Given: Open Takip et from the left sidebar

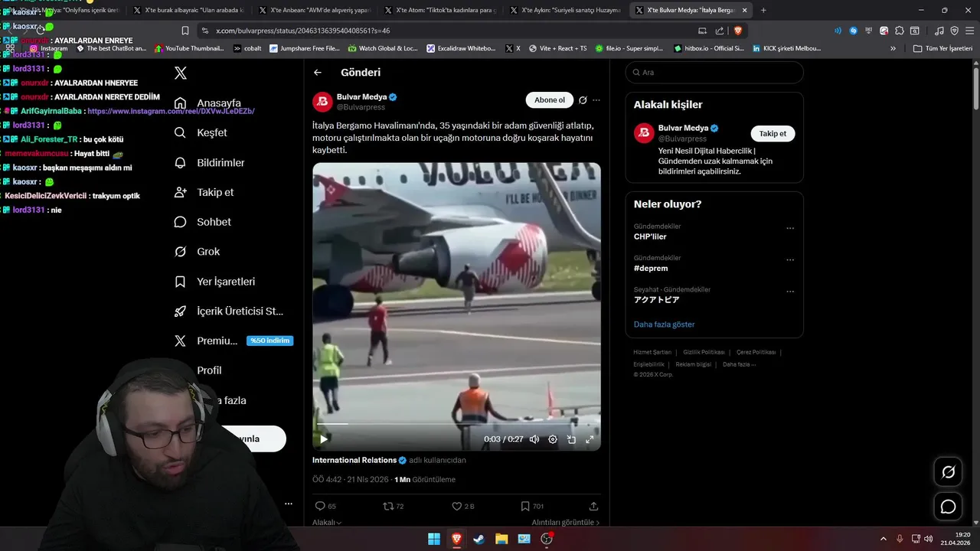Looking at the screenshot, I should (204, 192).
